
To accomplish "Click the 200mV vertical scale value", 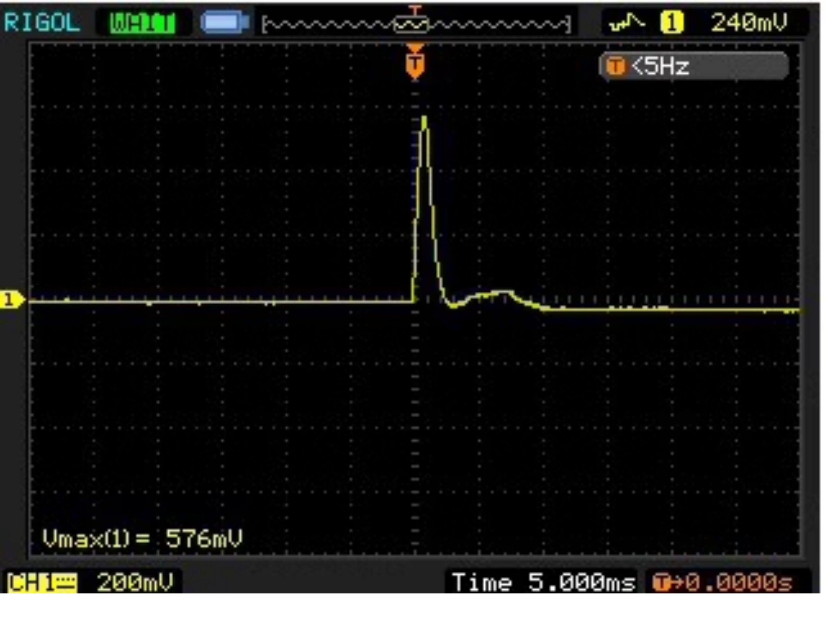I will click(x=135, y=582).
